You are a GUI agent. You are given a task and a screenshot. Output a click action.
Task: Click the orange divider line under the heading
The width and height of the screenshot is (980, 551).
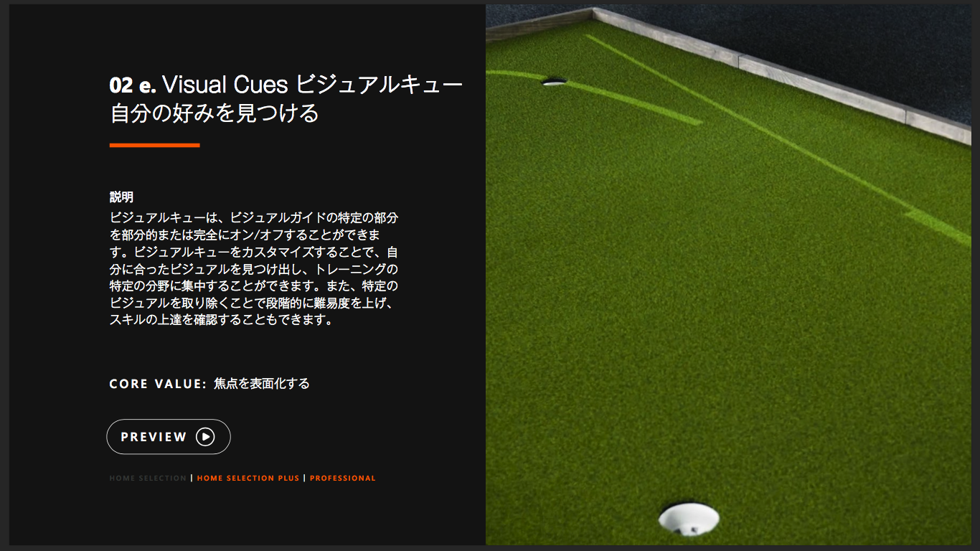pyautogui.click(x=154, y=146)
